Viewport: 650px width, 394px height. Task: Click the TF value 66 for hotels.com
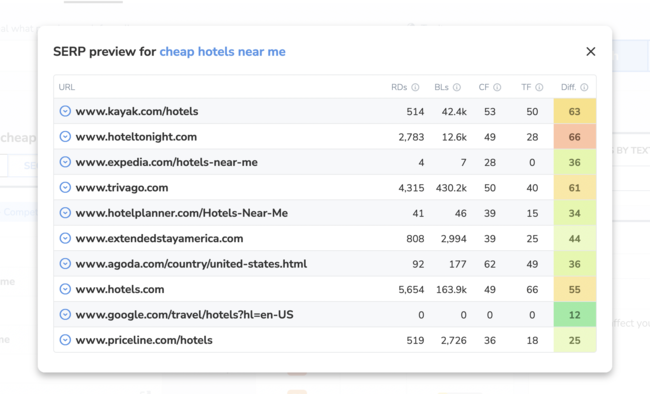(532, 289)
